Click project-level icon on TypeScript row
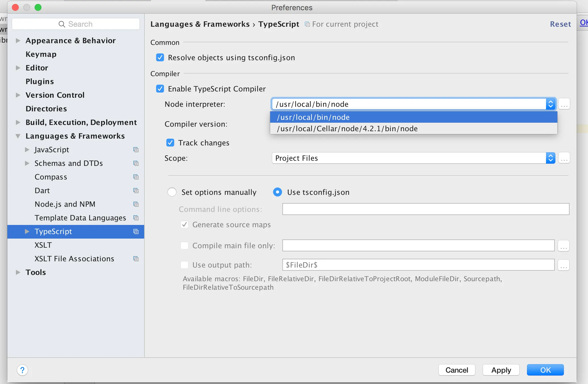The width and height of the screenshot is (588, 384). pyautogui.click(x=136, y=231)
